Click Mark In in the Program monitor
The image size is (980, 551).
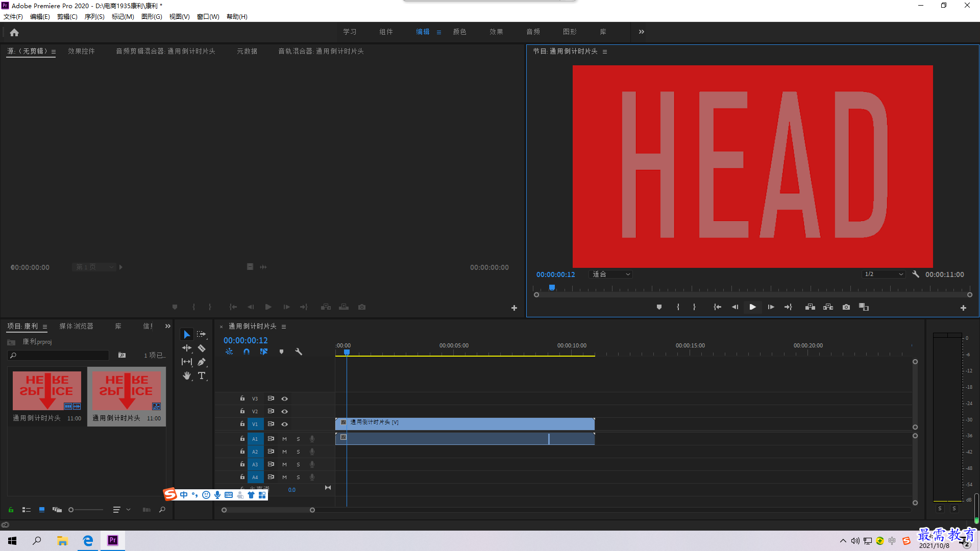click(678, 307)
